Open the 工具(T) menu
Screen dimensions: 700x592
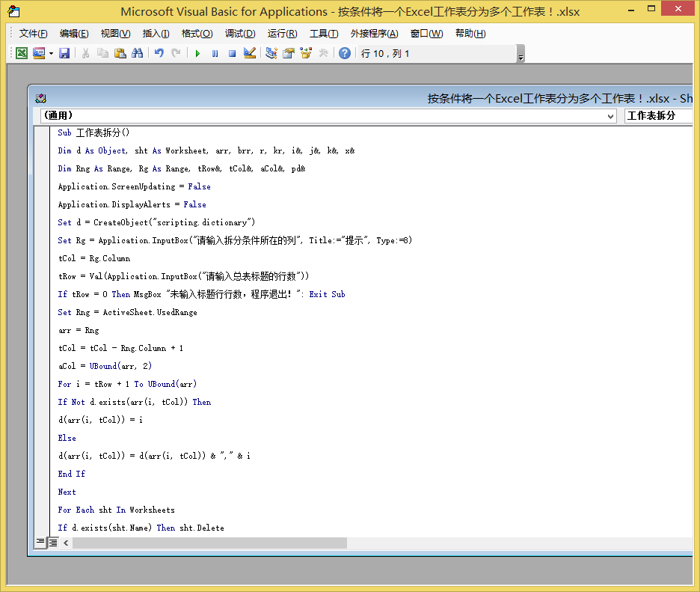click(x=324, y=34)
